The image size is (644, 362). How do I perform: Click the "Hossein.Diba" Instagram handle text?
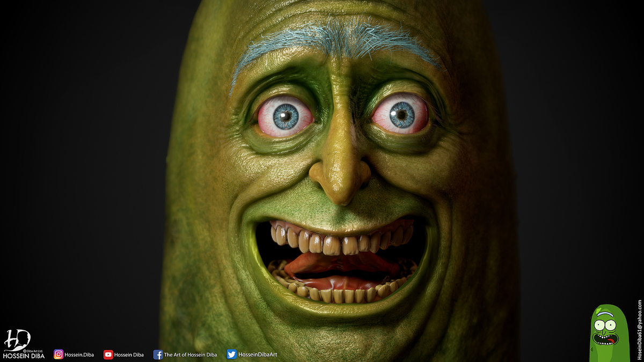80,354
